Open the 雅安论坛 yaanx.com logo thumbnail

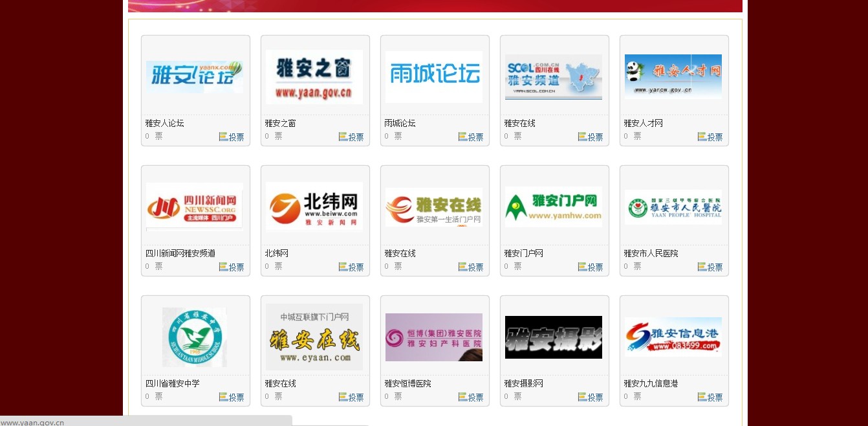click(x=195, y=77)
